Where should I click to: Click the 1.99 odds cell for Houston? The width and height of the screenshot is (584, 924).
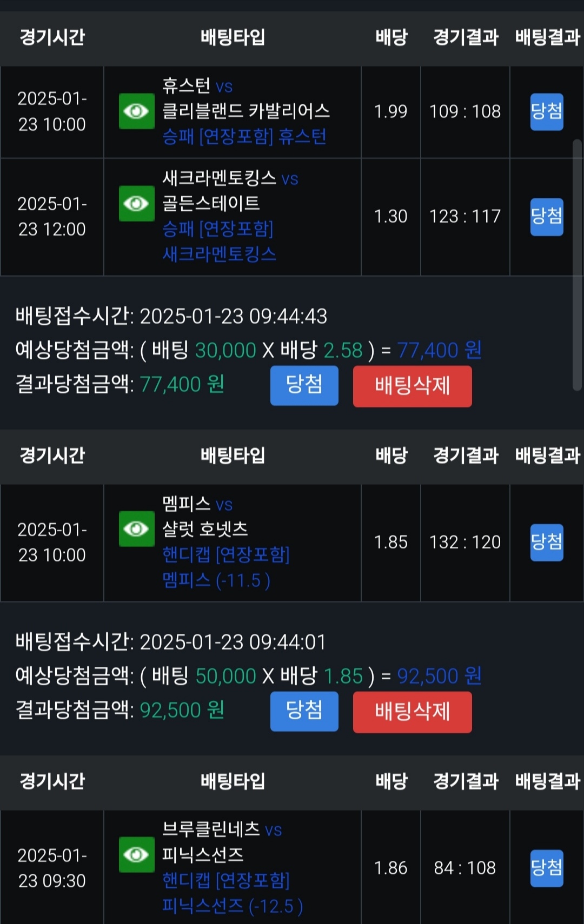point(390,112)
